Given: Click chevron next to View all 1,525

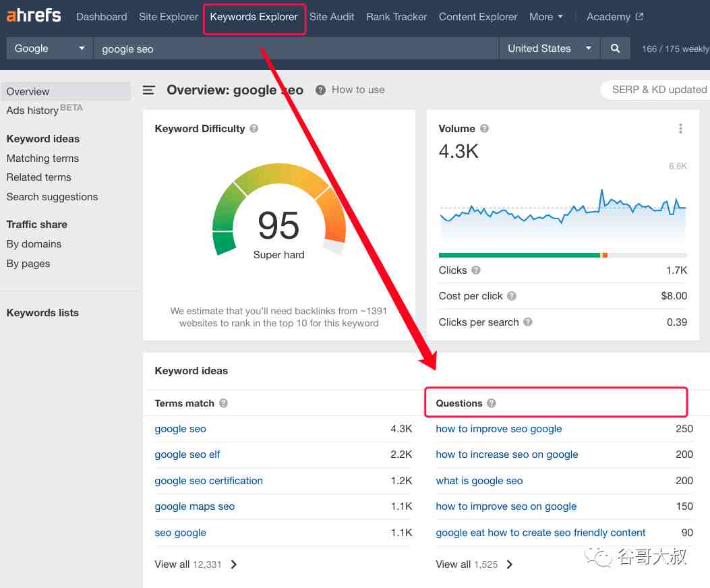Looking at the screenshot, I should click(510, 564).
